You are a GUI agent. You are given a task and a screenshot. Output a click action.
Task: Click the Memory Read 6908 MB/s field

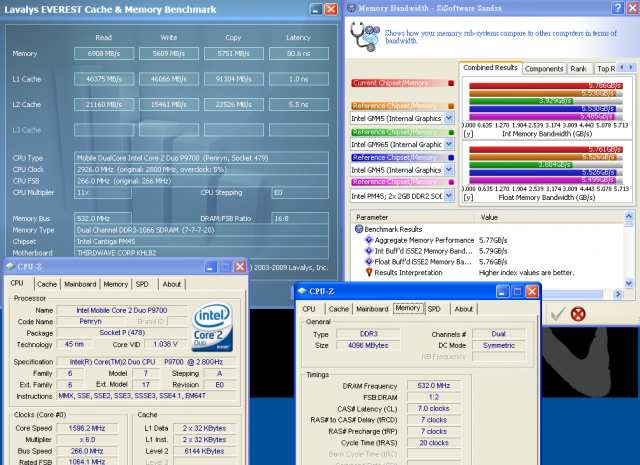point(104,53)
